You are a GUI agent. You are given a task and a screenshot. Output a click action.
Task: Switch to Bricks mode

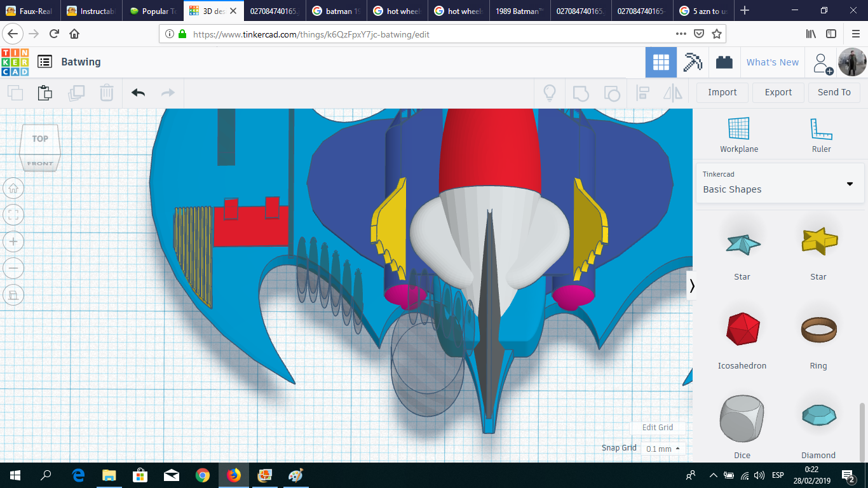[x=724, y=62]
